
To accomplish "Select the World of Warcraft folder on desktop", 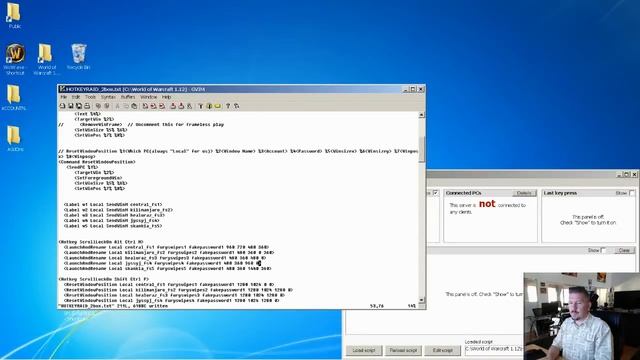I will coord(46,60).
